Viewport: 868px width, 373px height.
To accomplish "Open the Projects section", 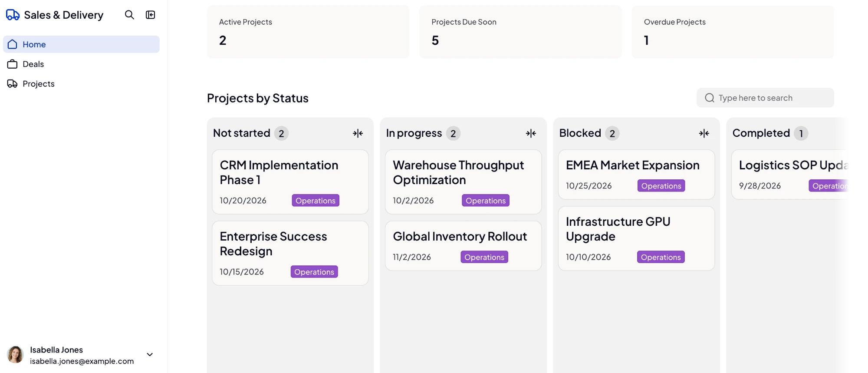I will click(81, 84).
